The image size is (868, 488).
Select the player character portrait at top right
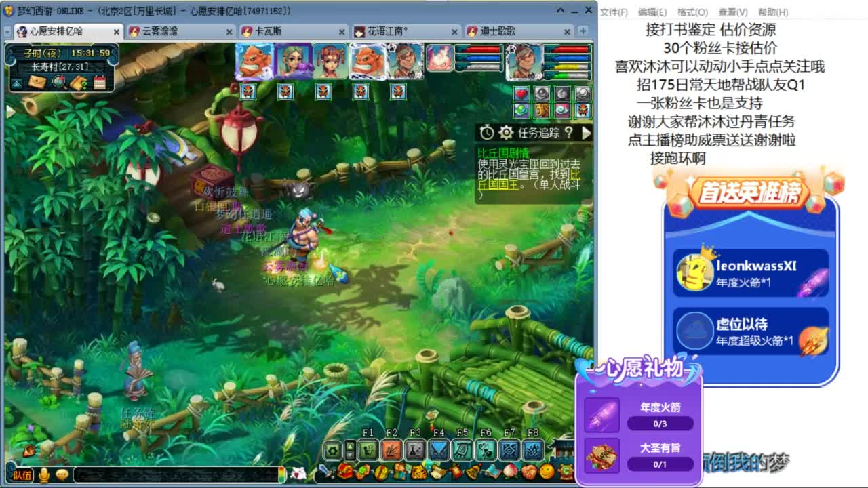tap(524, 62)
